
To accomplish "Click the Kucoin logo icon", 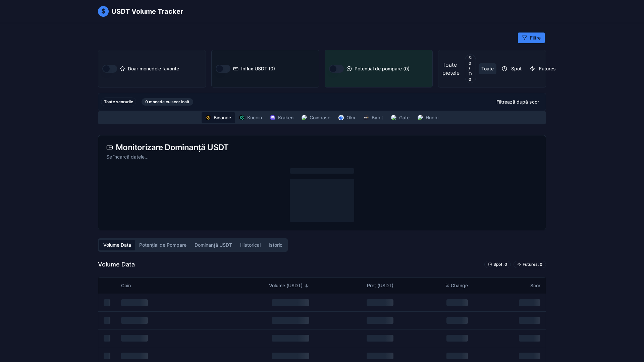I will pyautogui.click(x=242, y=118).
